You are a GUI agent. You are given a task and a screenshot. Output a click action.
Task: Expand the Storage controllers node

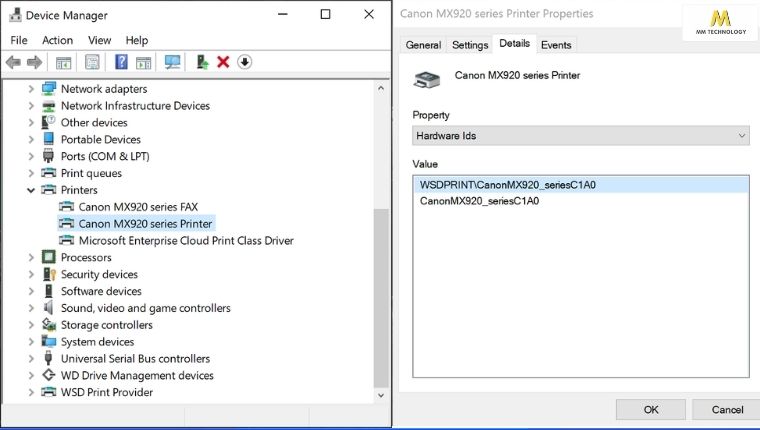click(x=31, y=324)
